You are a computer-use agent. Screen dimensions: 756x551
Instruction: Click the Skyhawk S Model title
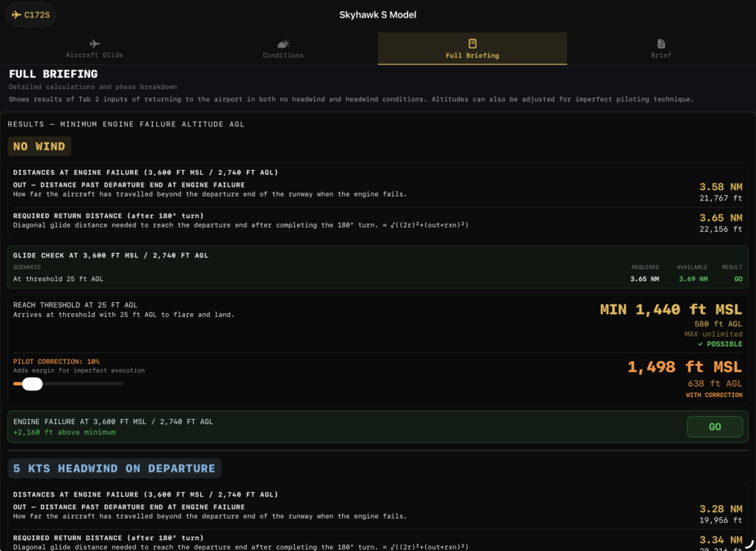pos(377,15)
